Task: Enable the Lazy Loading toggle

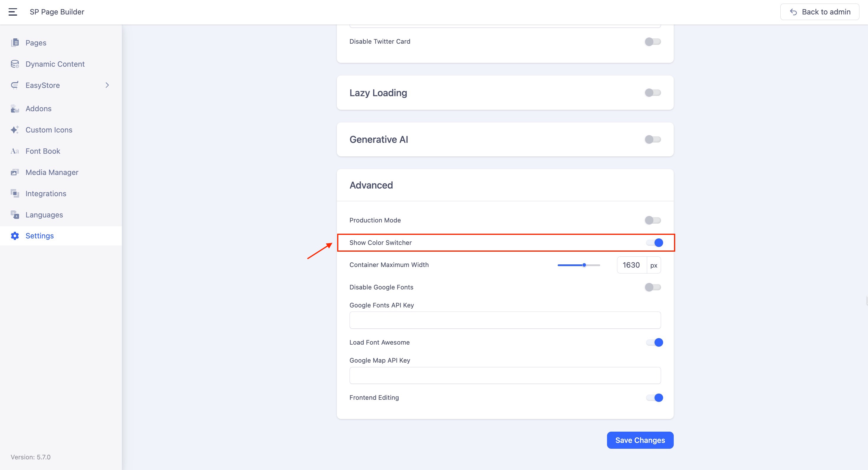Action: 653,93
